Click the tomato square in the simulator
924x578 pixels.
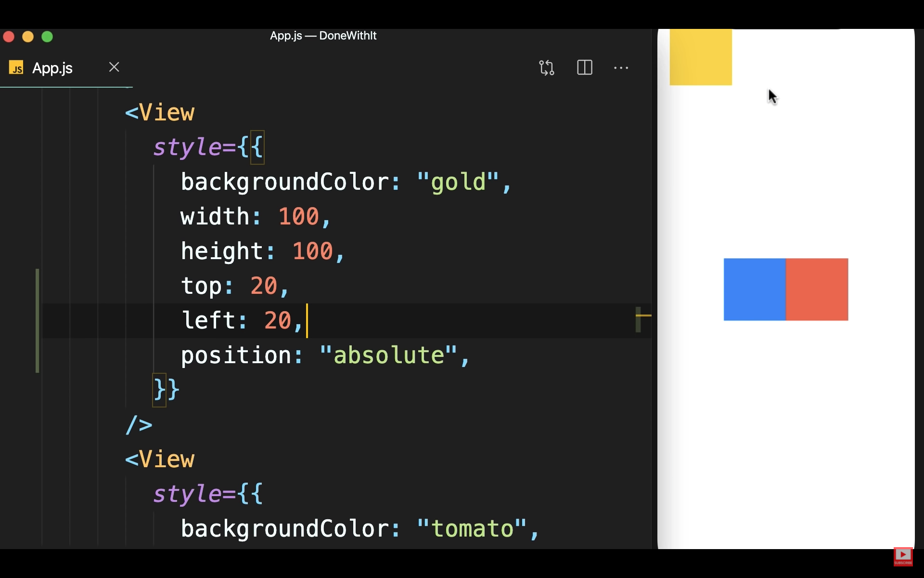pos(817,289)
